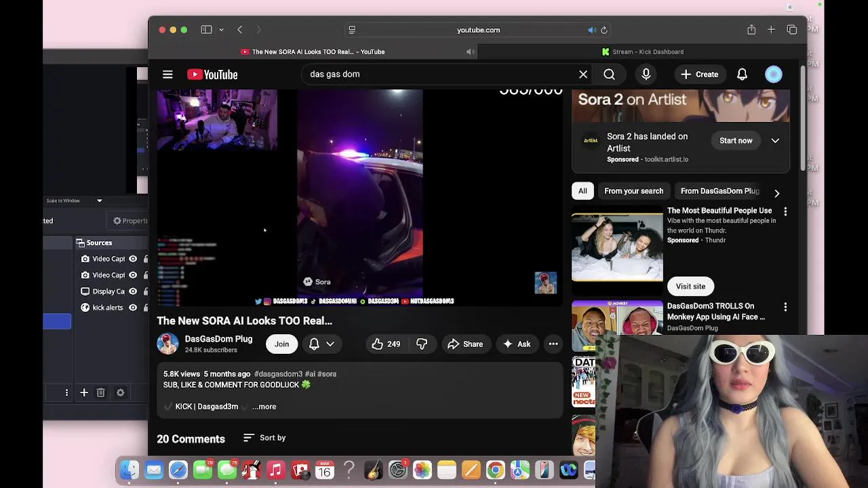Clear the search box with the X
868x488 pixels.
tap(583, 75)
